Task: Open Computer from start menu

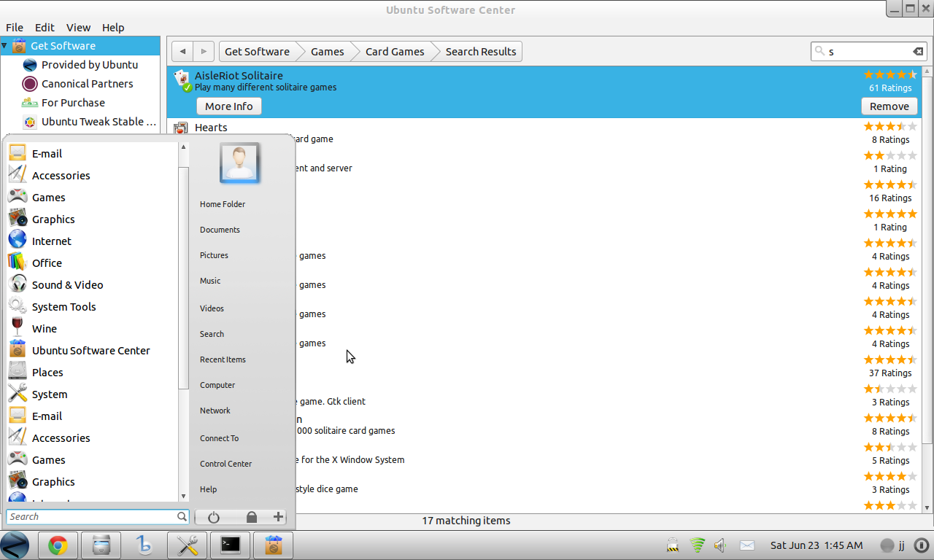Action: (x=217, y=385)
